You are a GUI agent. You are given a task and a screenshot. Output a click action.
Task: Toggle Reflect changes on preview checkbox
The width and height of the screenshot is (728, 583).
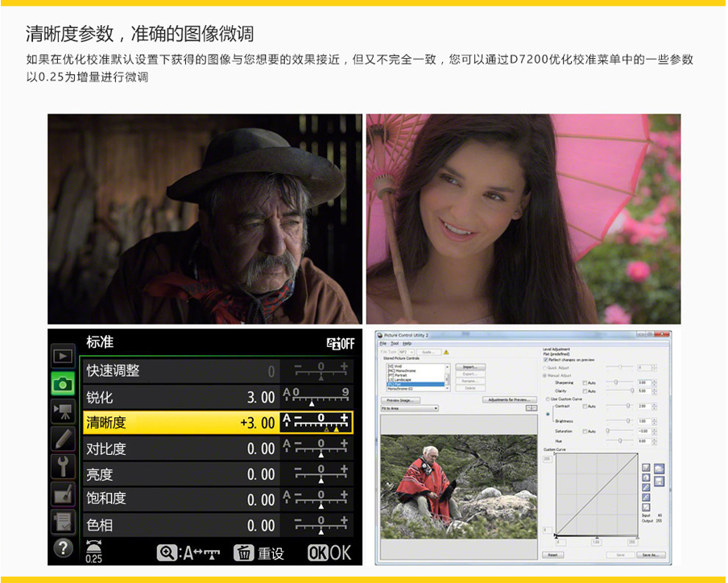pos(545,360)
